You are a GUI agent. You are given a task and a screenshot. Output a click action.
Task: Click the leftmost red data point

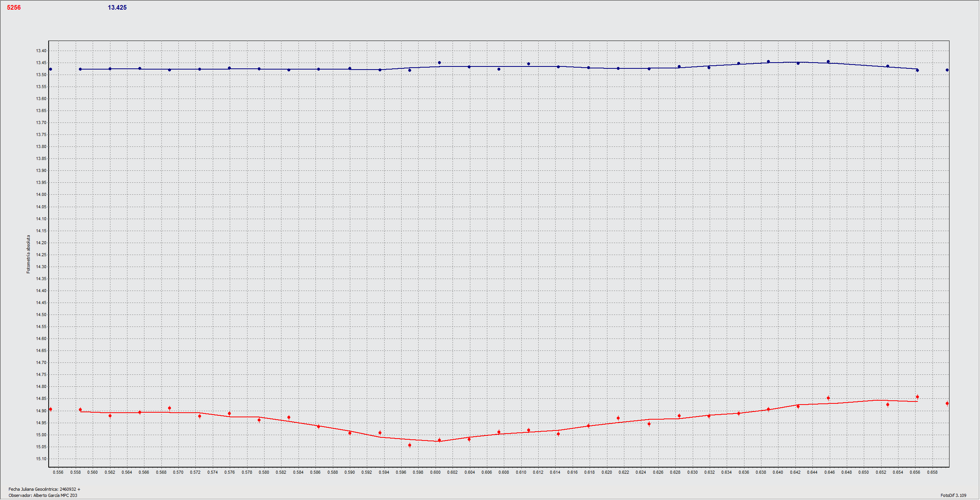point(51,409)
